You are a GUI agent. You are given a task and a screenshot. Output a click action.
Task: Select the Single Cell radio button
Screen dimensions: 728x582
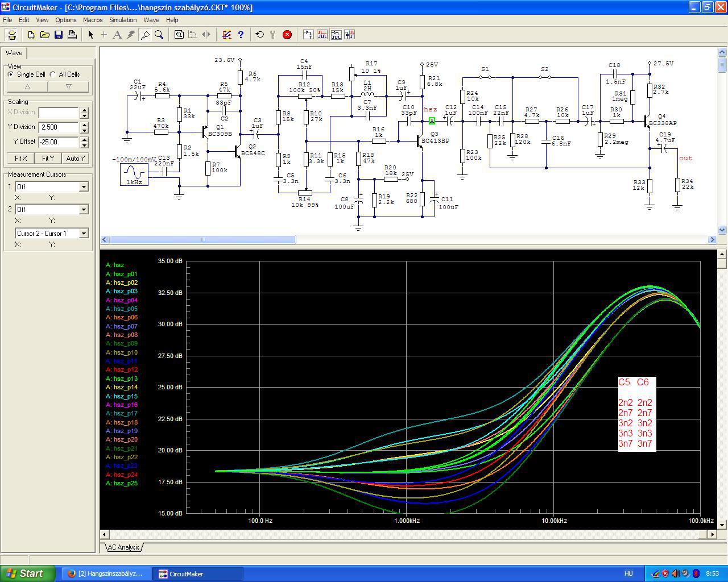(11, 74)
